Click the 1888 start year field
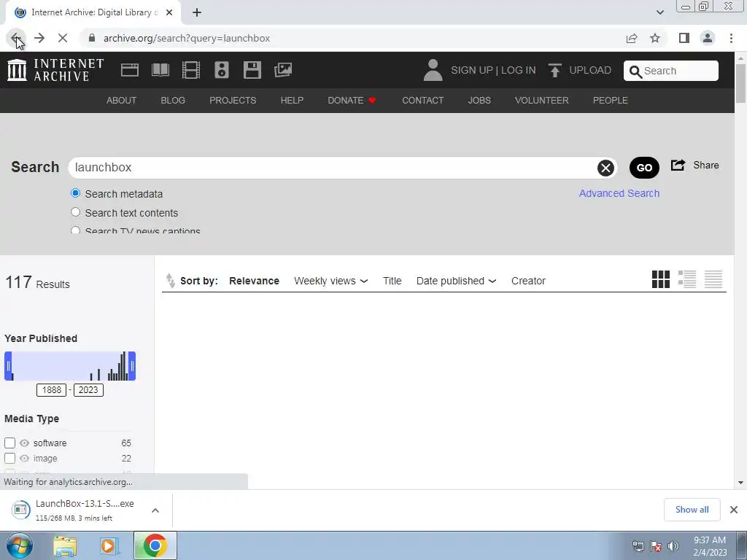 tap(52, 390)
